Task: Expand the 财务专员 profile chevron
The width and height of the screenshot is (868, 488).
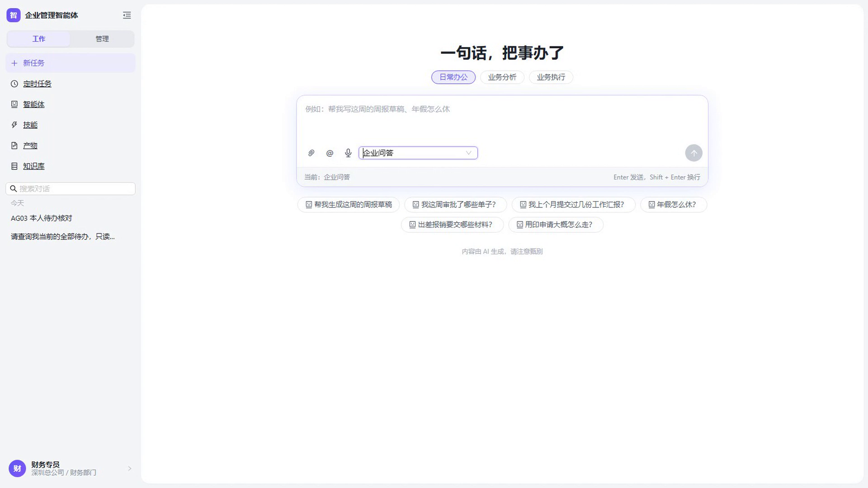Action: pyautogui.click(x=130, y=469)
